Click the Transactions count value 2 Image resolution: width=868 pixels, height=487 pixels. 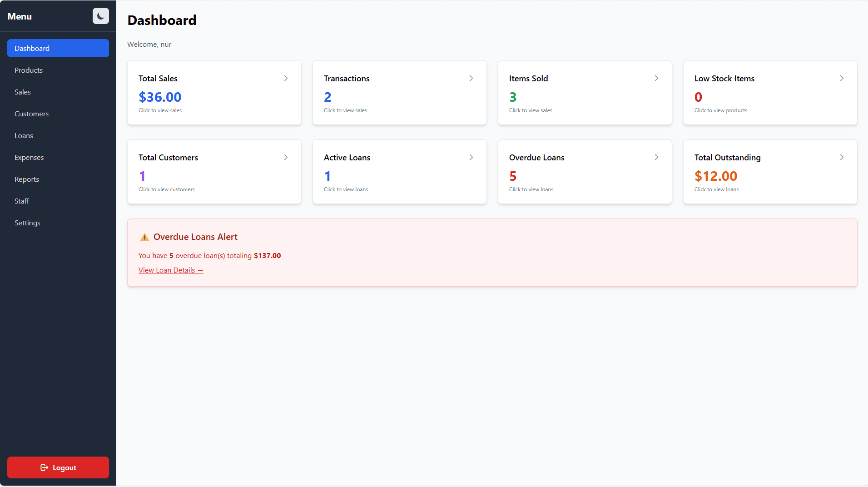(327, 97)
